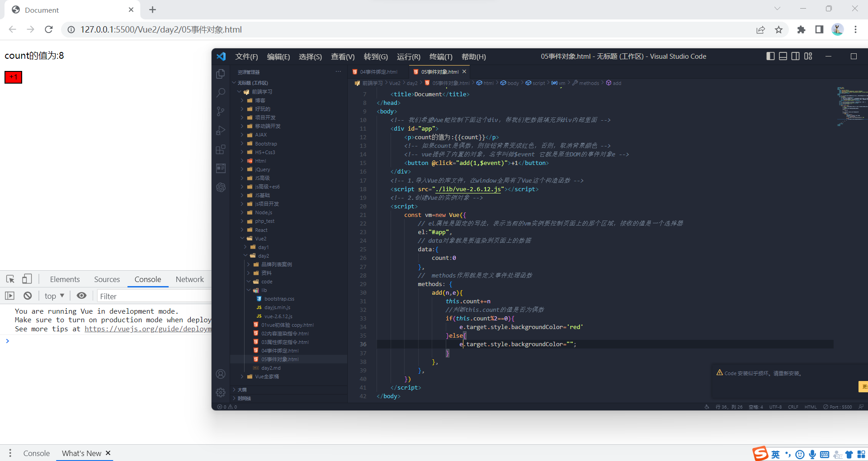Select the methods breadcrumb segment
Image resolution: width=868 pixels, height=461 pixels.
pos(589,83)
